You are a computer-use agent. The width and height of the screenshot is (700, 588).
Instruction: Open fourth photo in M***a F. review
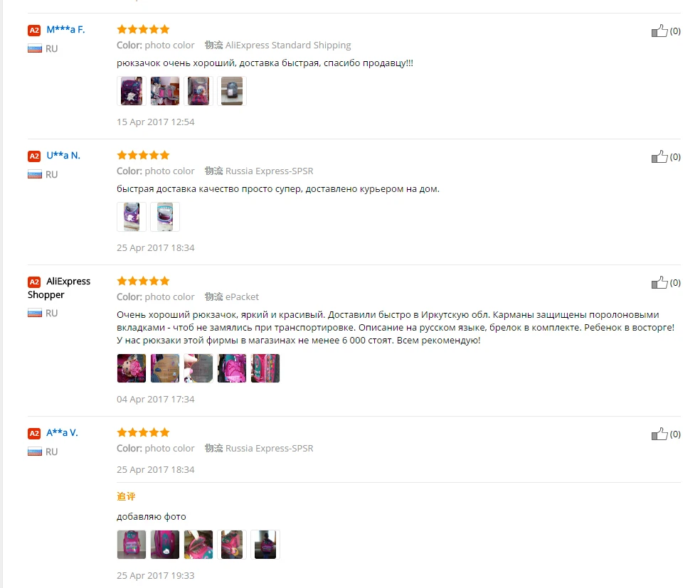point(232,91)
